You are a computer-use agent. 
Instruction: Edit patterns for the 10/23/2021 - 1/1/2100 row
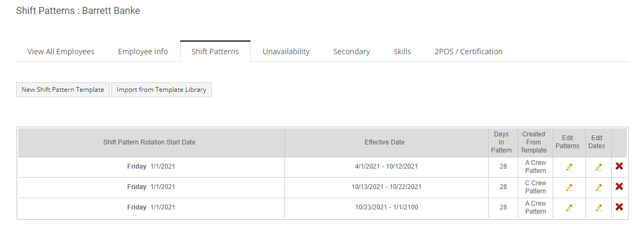point(569,208)
